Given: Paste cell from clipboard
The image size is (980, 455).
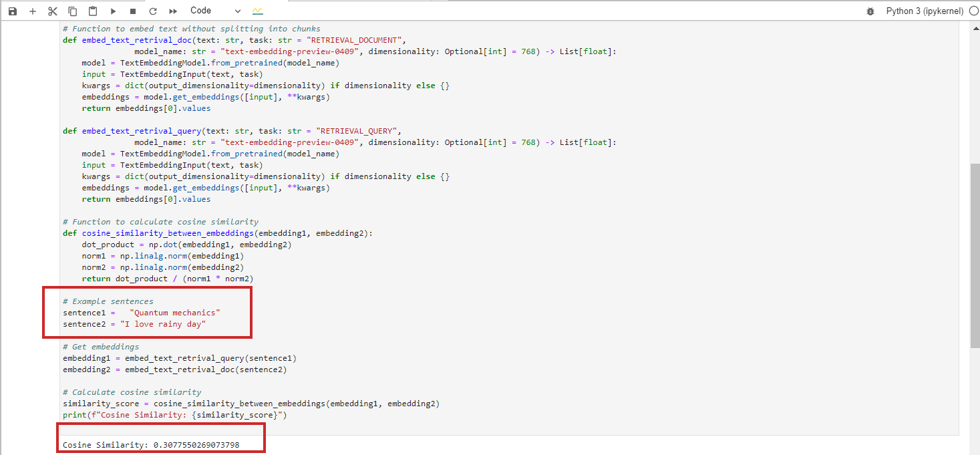Looking at the screenshot, I should [x=92, y=11].
